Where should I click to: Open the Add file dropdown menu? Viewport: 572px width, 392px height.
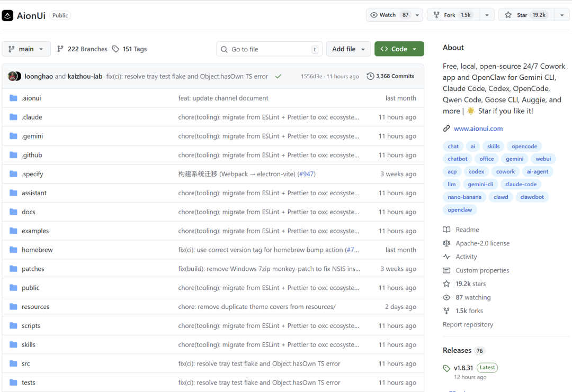tap(348, 49)
